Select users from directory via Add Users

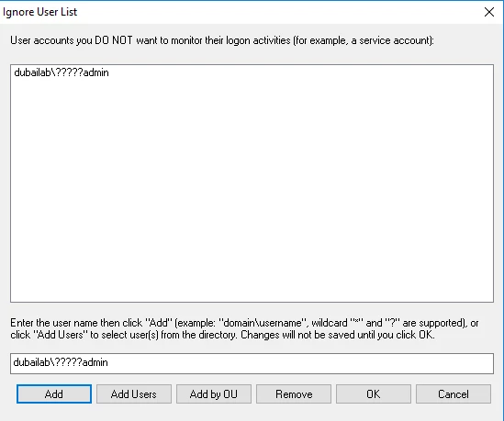(134, 393)
